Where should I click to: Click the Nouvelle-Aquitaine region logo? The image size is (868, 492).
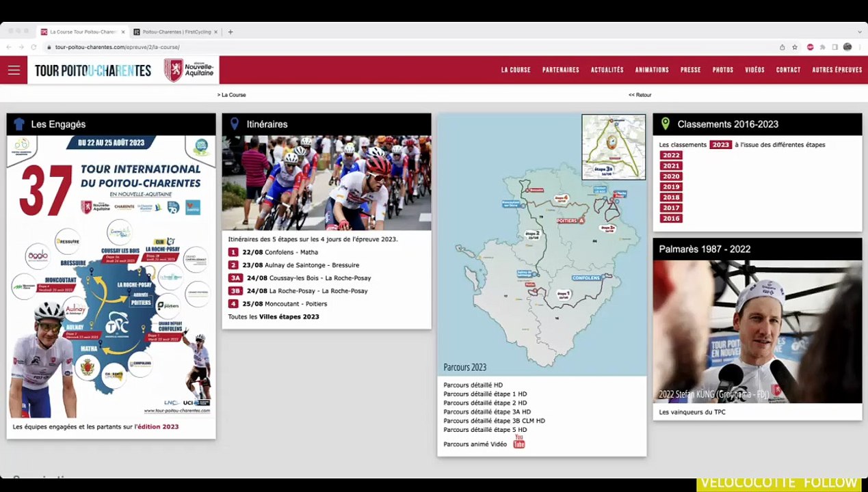(x=189, y=70)
